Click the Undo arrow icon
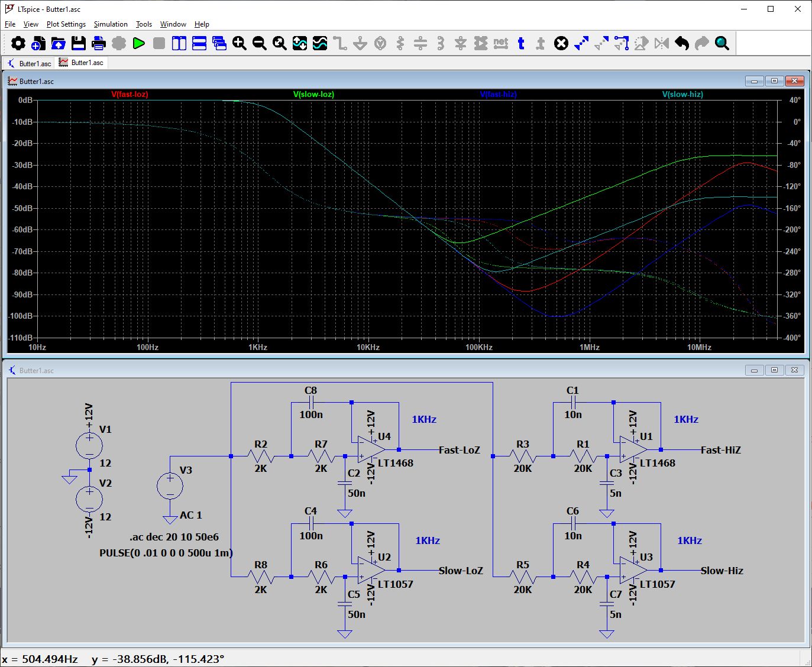Image resolution: width=812 pixels, height=667 pixels. tap(682, 43)
